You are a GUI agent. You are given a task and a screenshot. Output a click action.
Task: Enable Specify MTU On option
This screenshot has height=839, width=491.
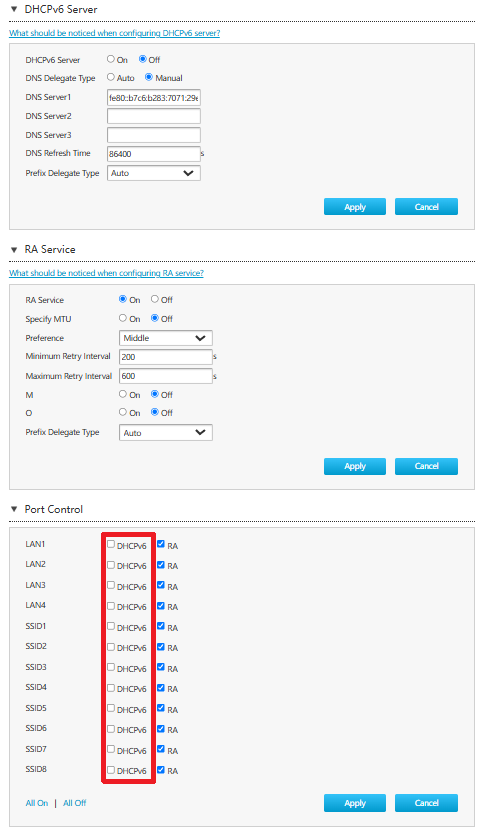pos(122,318)
